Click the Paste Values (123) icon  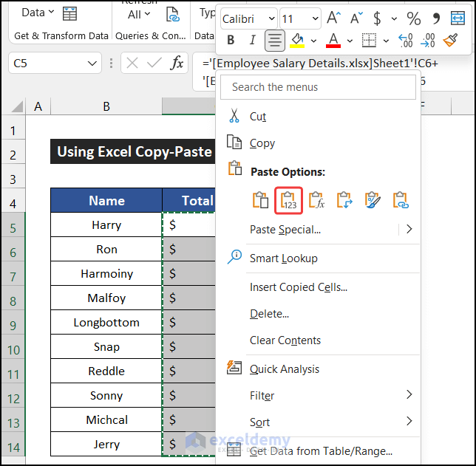click(x=289, y=200)
